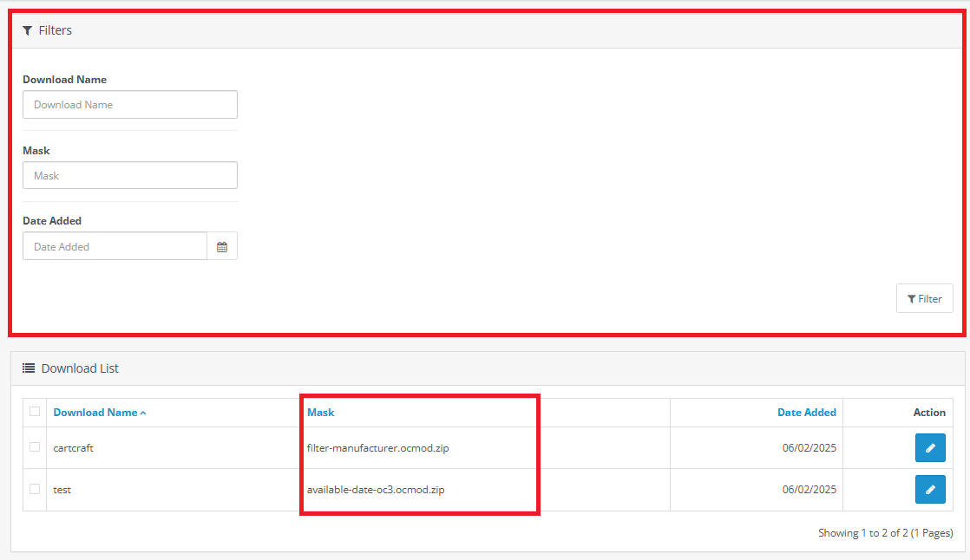Sort list by Mask column header

pyautogui.click(x=321, y=413)
